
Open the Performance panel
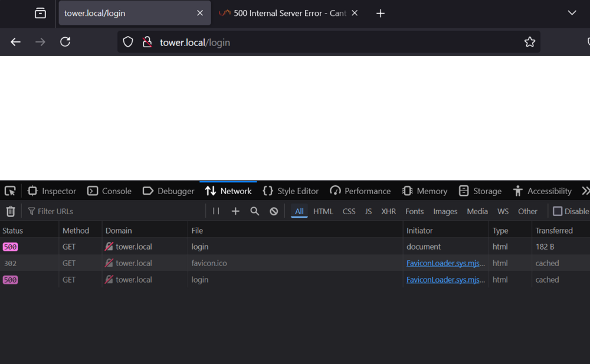[x=360, y=191]
